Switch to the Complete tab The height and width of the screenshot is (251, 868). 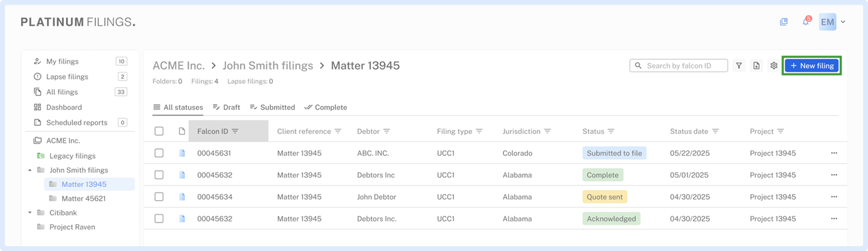[326, 107]
